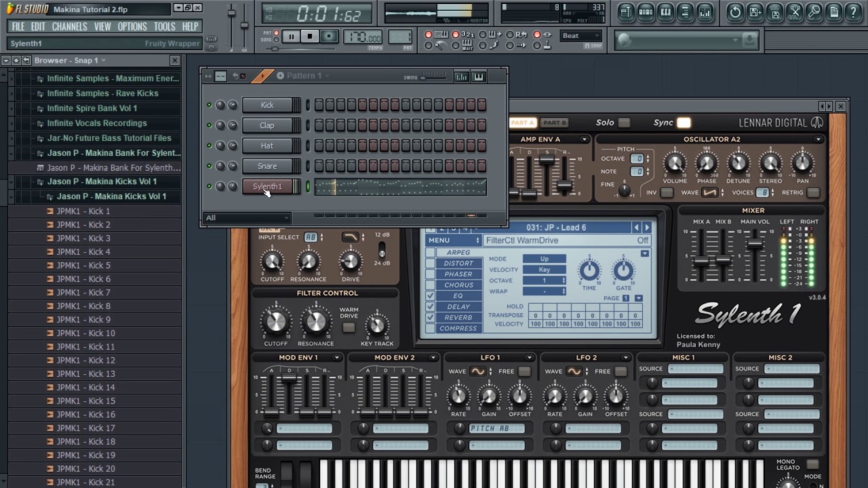Uncheck the EQ effect checkbox
The height and width of the screenshot is (488, 868).
(430, 296)
